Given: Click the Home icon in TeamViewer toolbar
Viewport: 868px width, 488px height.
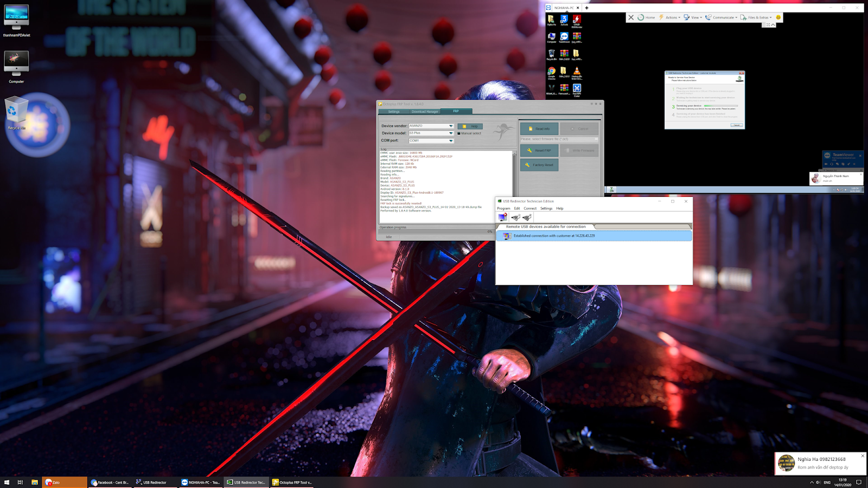Looking at the screenshot, I should tap(641, 17).
